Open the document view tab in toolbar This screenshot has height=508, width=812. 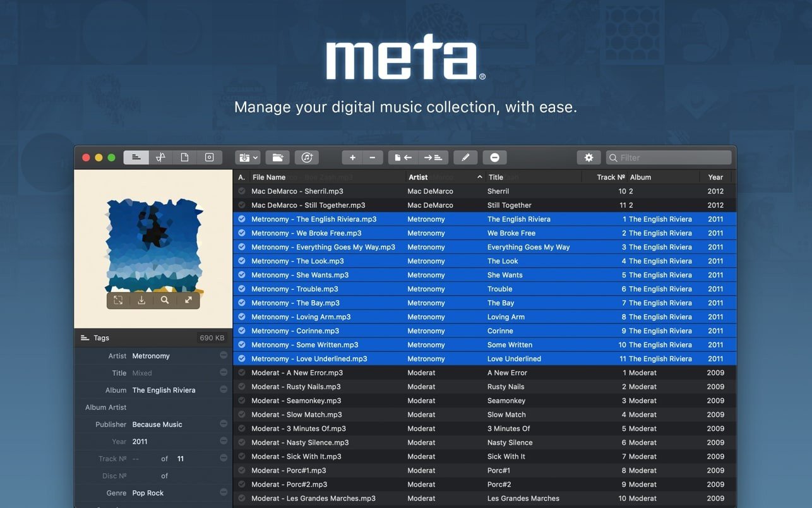[x=184, y=157]
